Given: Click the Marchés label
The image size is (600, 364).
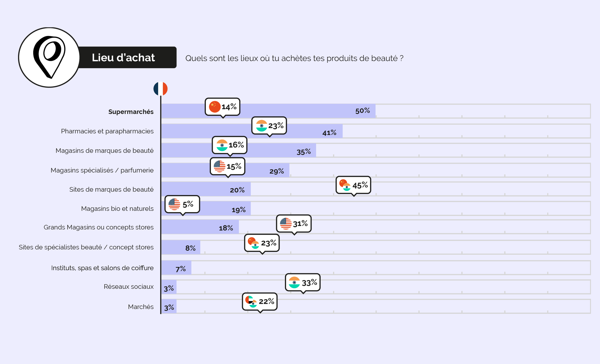Looking at the screenshot, I should [x=141, y=307].
